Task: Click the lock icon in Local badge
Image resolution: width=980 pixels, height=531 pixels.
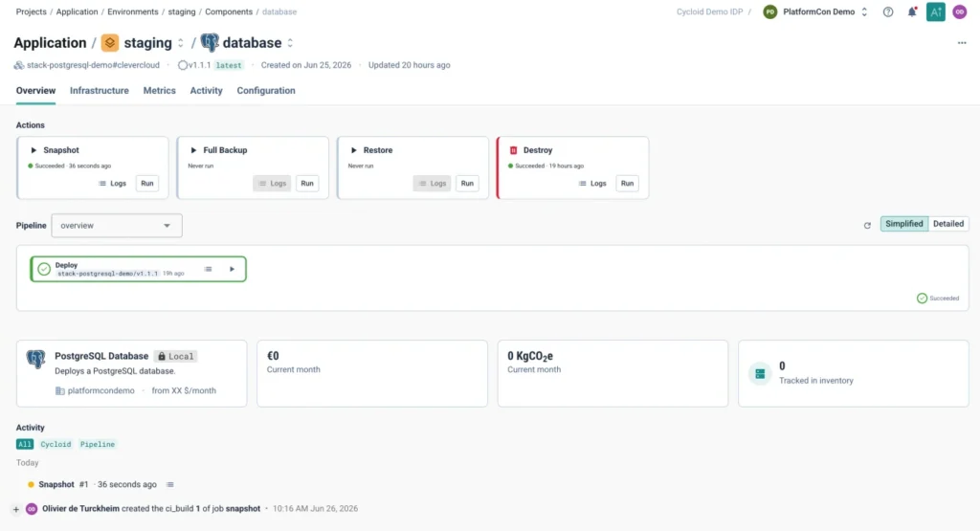Action: 162,356
